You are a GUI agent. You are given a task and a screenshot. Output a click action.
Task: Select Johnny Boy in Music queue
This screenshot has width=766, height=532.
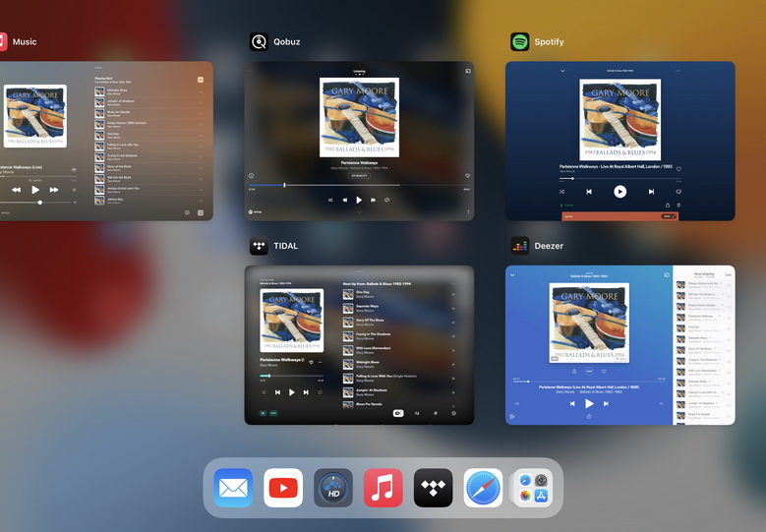[149, 201]
